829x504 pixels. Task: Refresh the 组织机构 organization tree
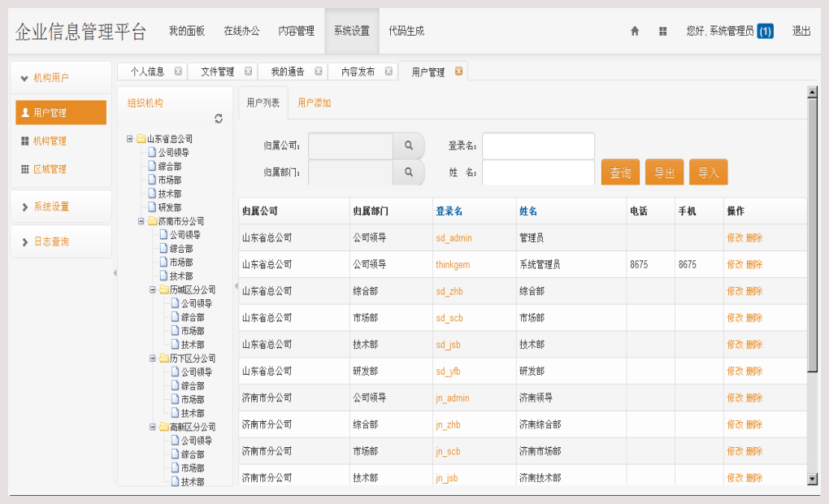[x=218, y=118]
